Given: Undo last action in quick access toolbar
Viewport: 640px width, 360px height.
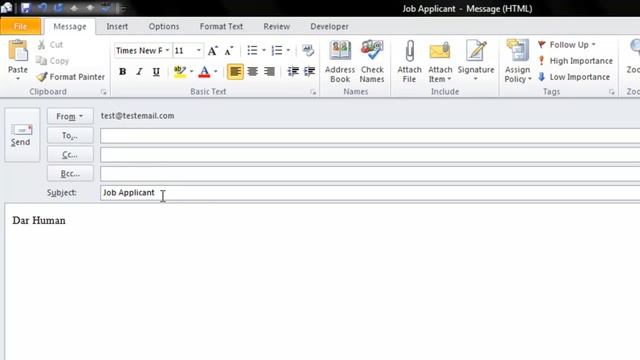Looking at the screenshot, I should pos(42,7).
